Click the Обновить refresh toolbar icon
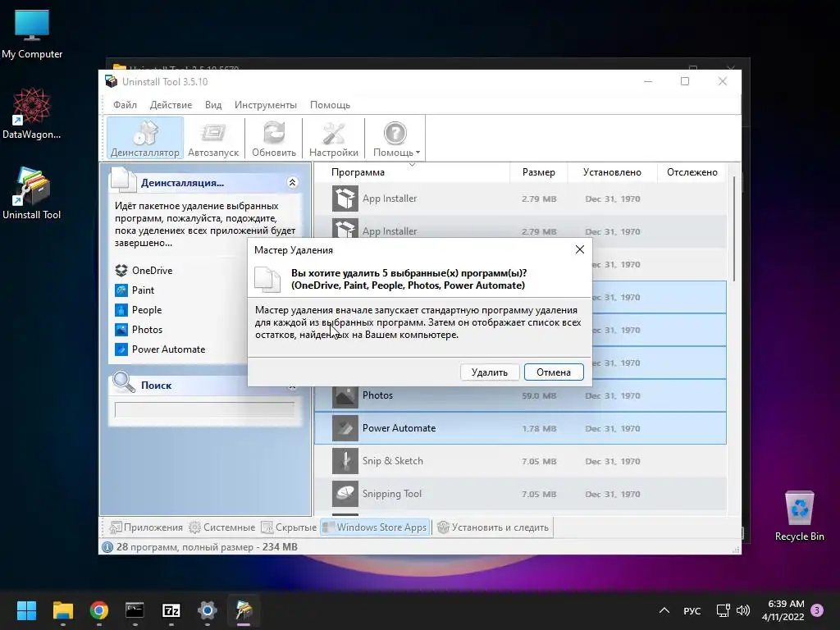 (x=274, y=139)
